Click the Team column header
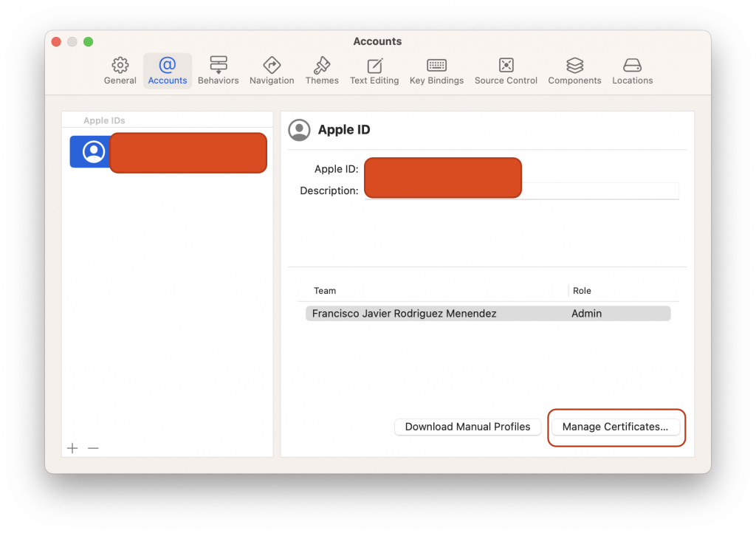756x533 pixels. click(x=325, y=291)
